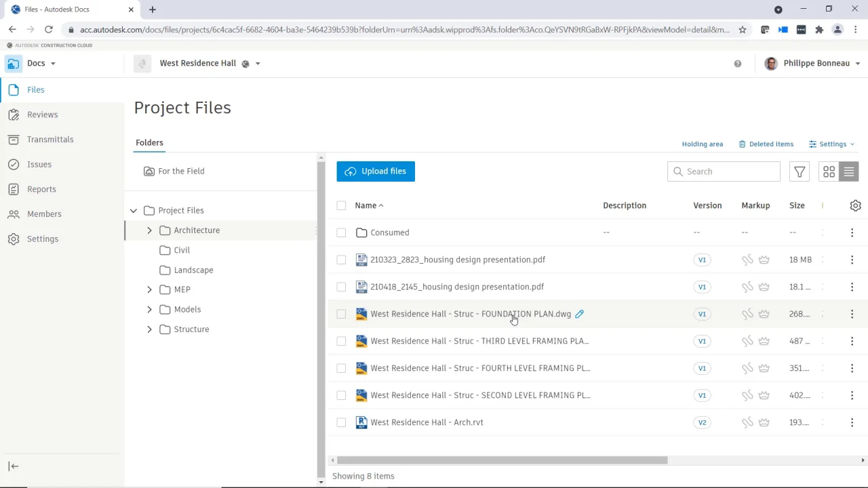Select checkbox for West Residence Hall - Arch.rvt
Image resolution: width=868 pixels, height=488 pixels.
coord(341,422)
